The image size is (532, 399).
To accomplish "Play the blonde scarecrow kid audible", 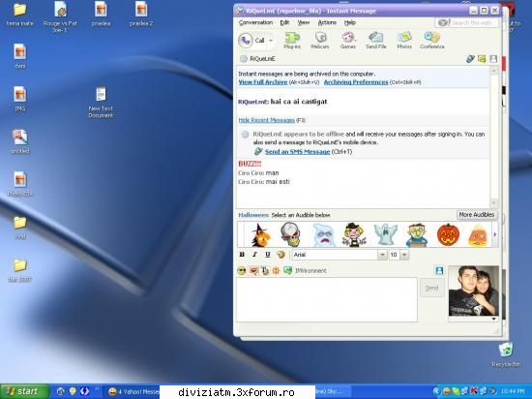I will point(354,234).
